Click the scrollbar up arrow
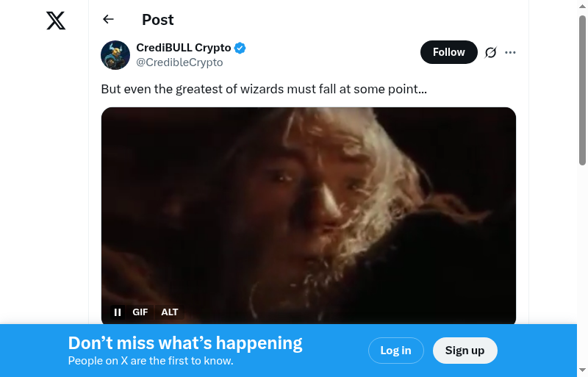 coord(582,6)
